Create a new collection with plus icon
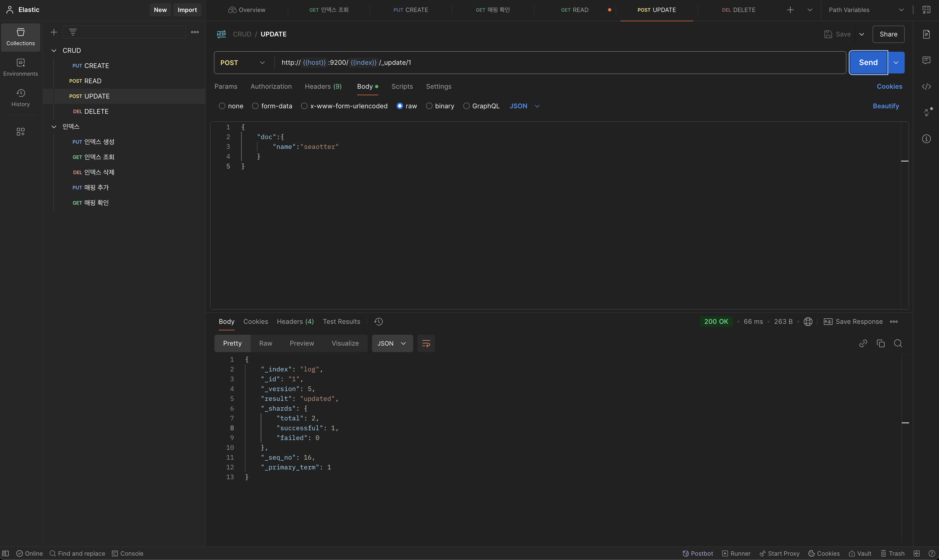 54,32
